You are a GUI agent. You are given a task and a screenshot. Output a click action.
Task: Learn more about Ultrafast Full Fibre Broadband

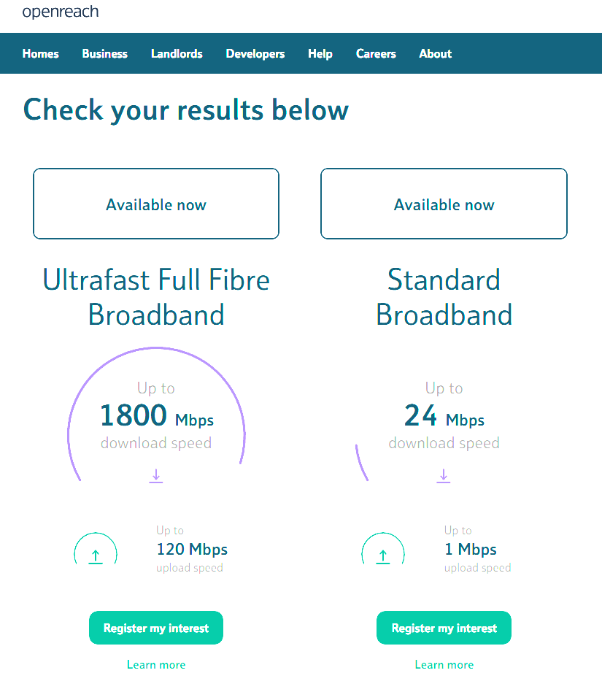pos(155,664)
